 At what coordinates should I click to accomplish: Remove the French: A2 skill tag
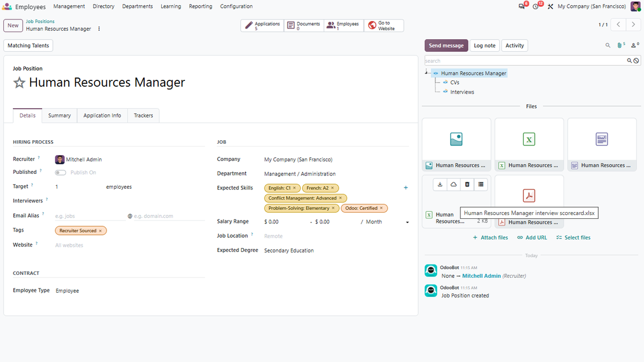[x=333, y=188]
